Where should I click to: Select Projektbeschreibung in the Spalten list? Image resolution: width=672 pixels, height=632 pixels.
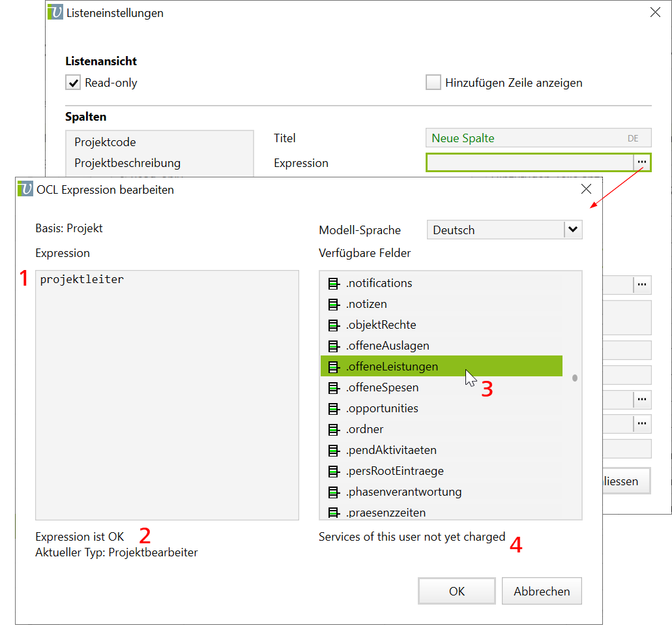coord(127,163)
